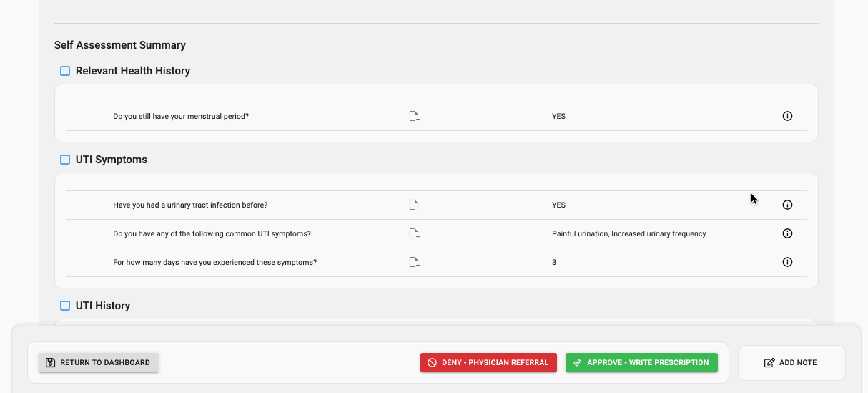
Task: Approve and write the prescription
Action: point(641,362)
